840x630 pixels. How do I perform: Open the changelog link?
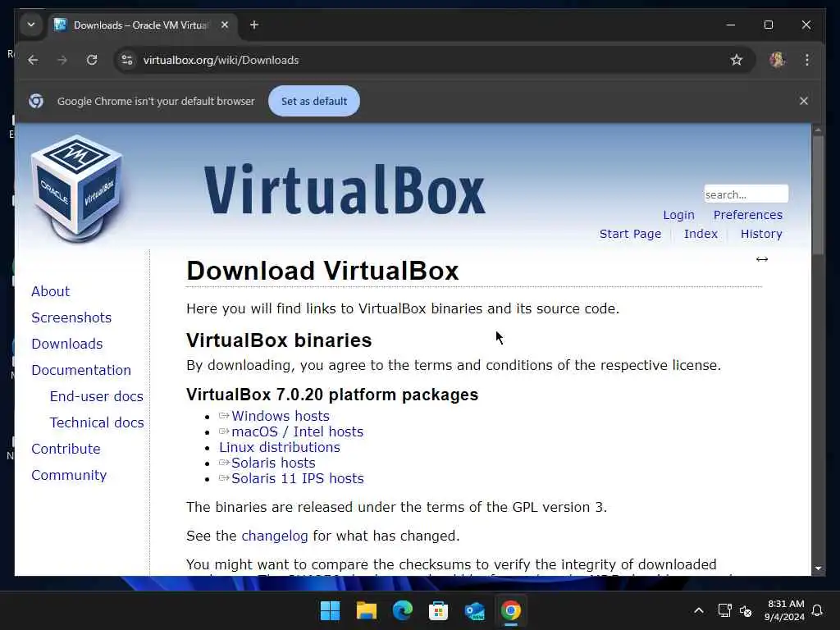274,536
